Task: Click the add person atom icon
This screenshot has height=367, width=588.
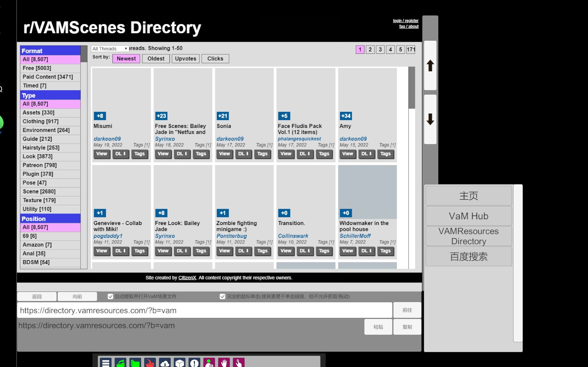Action: coord(209,363)
